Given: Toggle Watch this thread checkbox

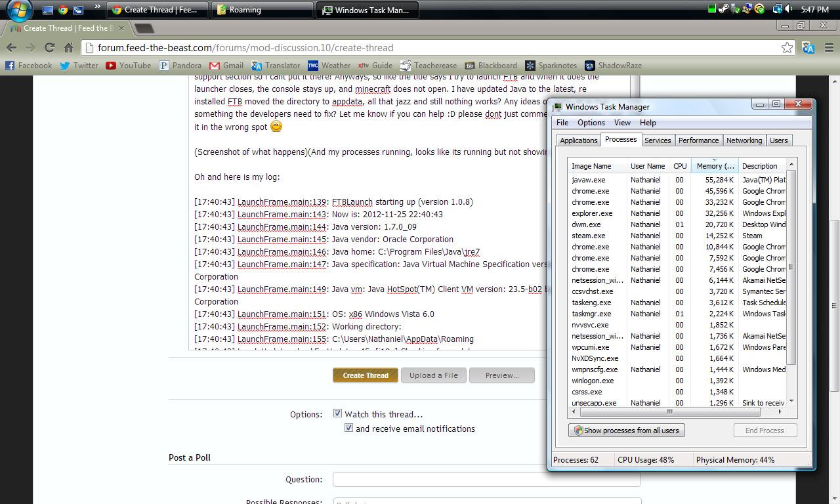Looking at the screenshot, I should point(337,413).
